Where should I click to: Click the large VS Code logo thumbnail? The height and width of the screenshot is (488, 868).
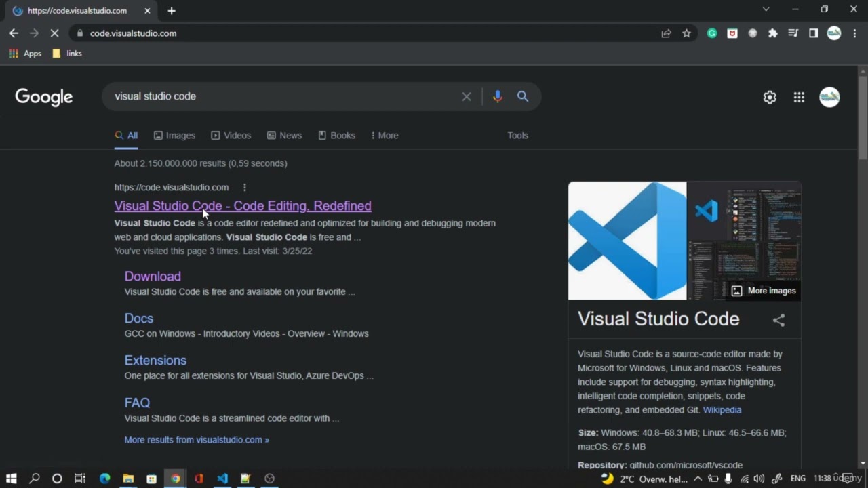tap(627, 241)
